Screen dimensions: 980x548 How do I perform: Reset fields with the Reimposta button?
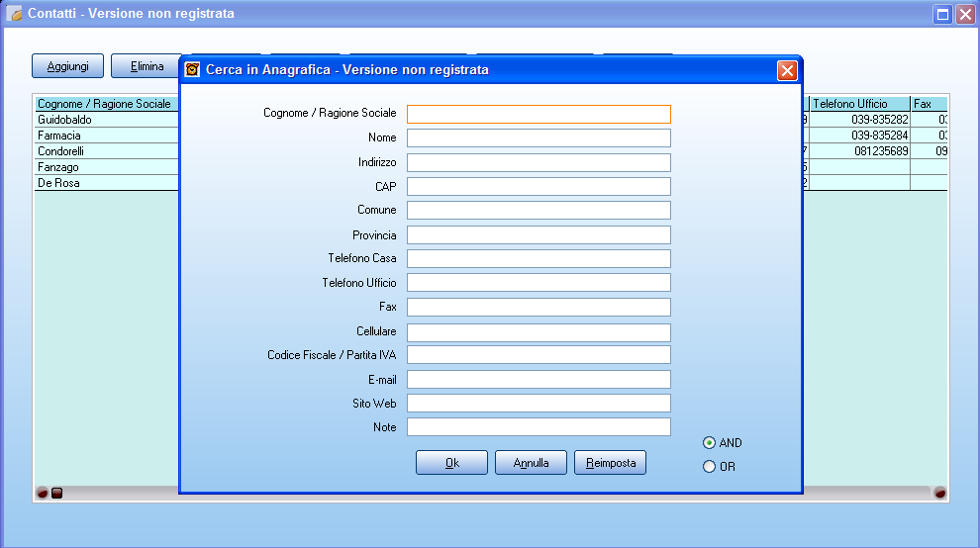(x=610, y=462)
